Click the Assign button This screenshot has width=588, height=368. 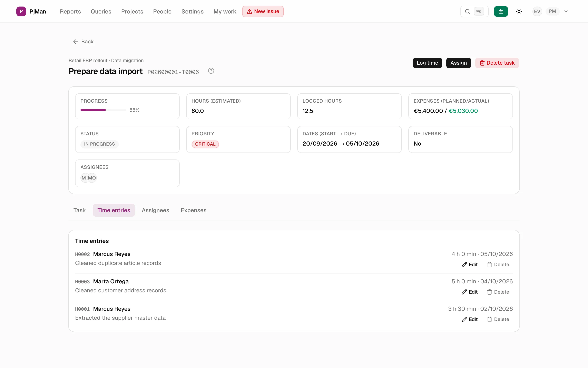pyautogui.click(x=459, y=63)
